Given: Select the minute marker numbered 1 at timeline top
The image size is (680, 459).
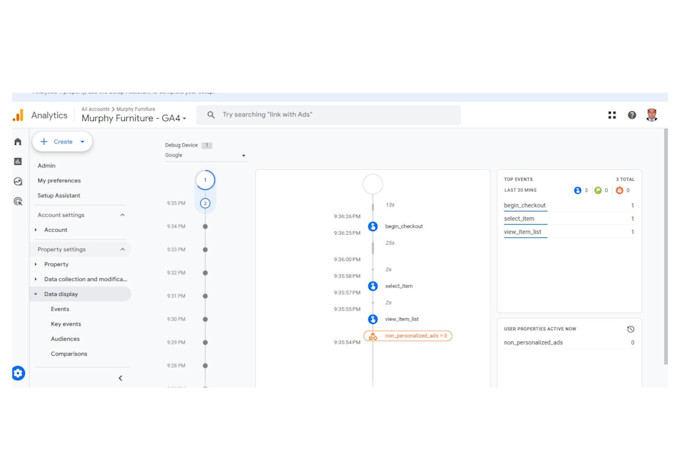Looking at the screenshot, I should pos(205,180).
